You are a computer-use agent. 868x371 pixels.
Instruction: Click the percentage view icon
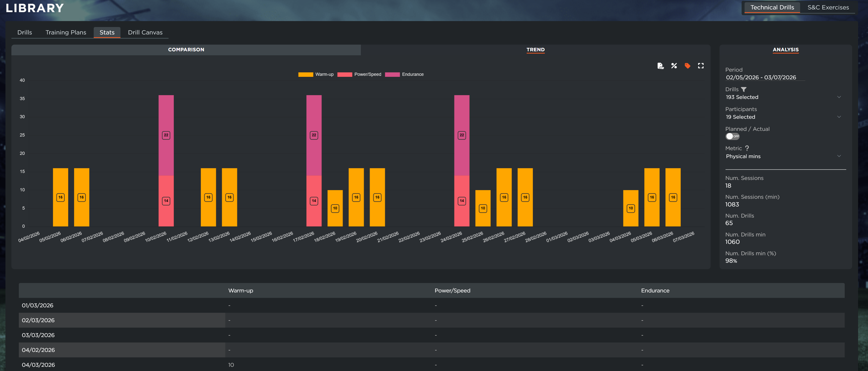point(674,66)
